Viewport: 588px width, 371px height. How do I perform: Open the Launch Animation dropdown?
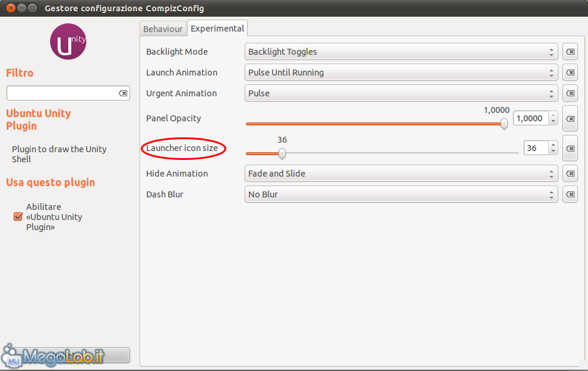click(402, 73)
